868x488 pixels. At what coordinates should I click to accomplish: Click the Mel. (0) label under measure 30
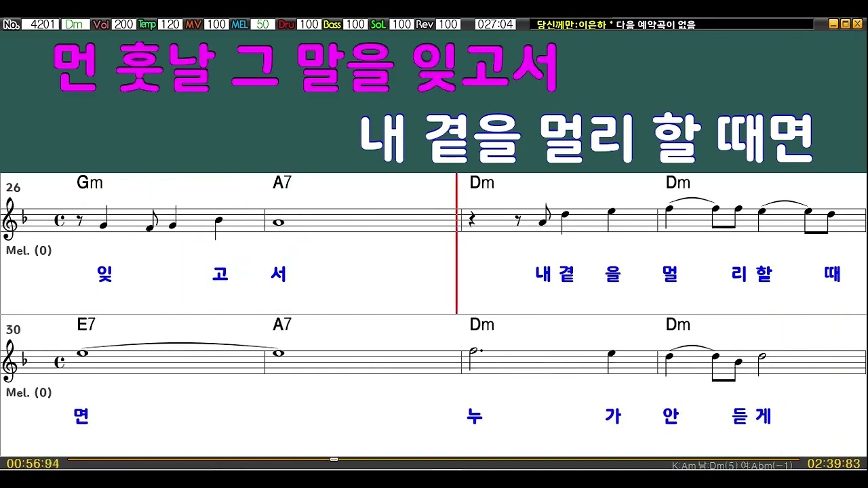pos(29,393)
